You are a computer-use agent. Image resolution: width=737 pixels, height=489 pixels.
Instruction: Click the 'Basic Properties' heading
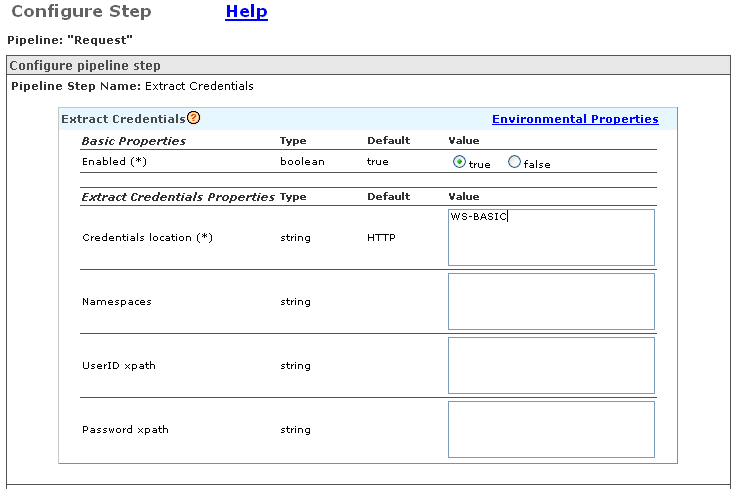click(133, 141)
